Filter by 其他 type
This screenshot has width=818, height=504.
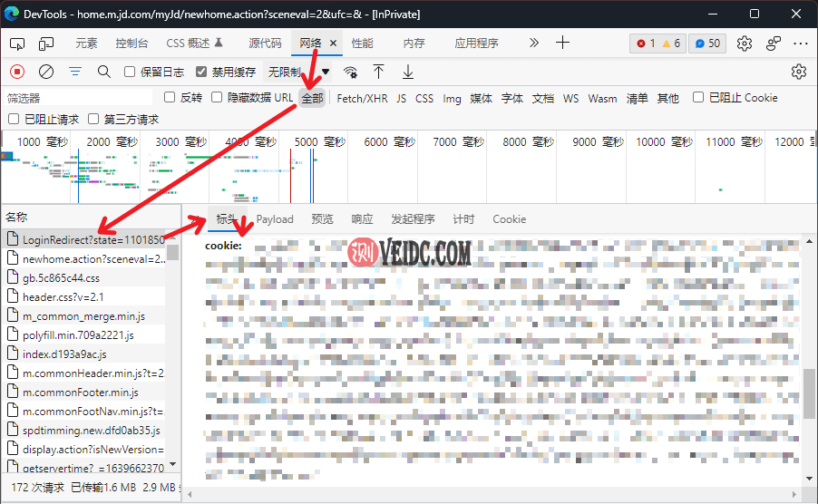point(667,98)
